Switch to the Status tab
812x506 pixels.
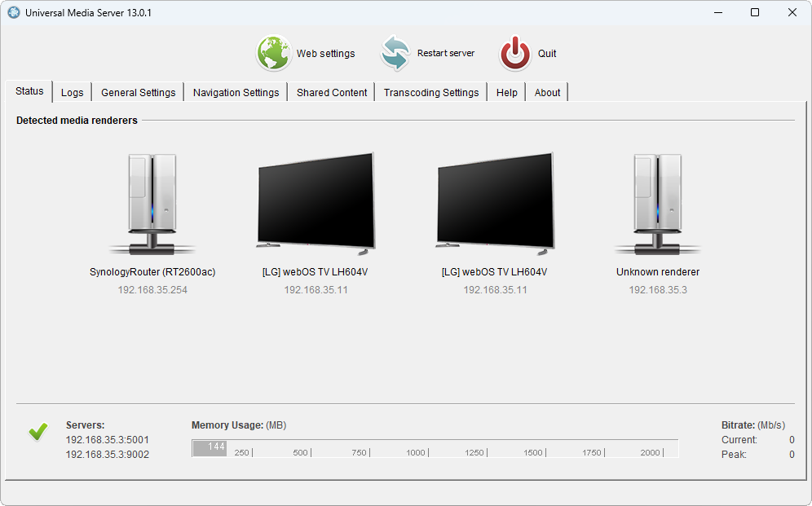tap(29, 91)
